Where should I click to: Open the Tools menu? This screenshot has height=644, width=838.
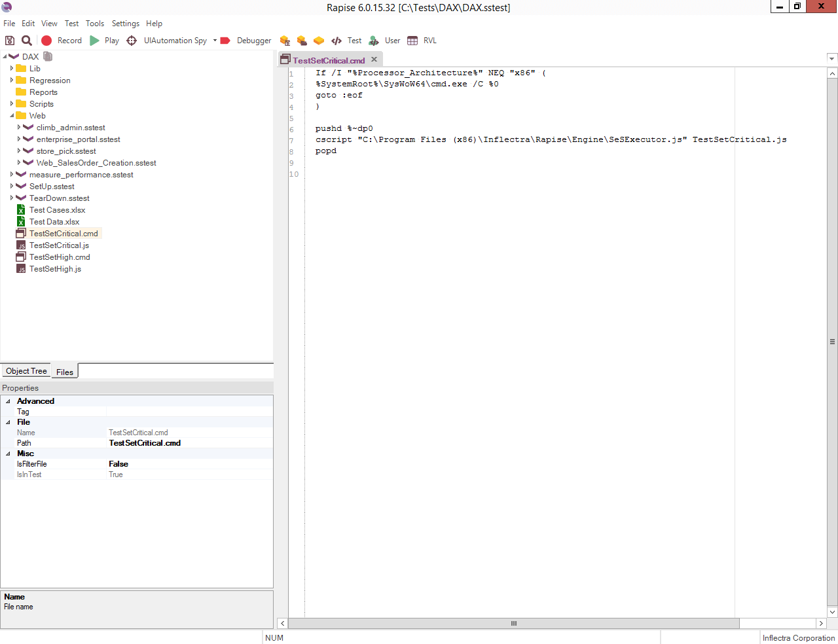(95, 24)
